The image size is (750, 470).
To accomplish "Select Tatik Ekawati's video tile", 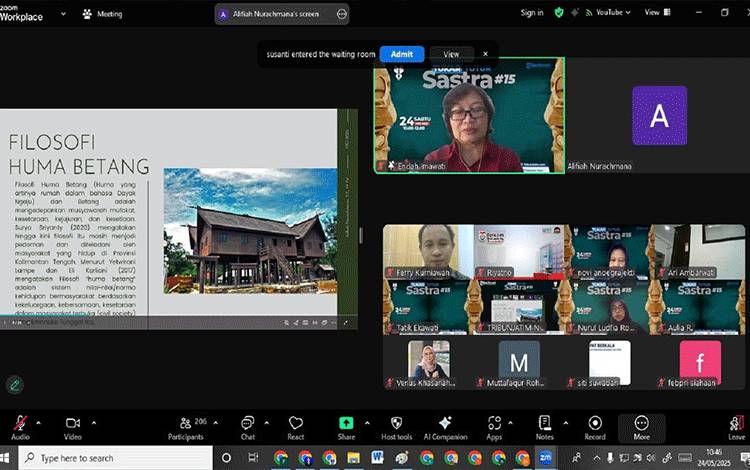I will click(428, 307).
